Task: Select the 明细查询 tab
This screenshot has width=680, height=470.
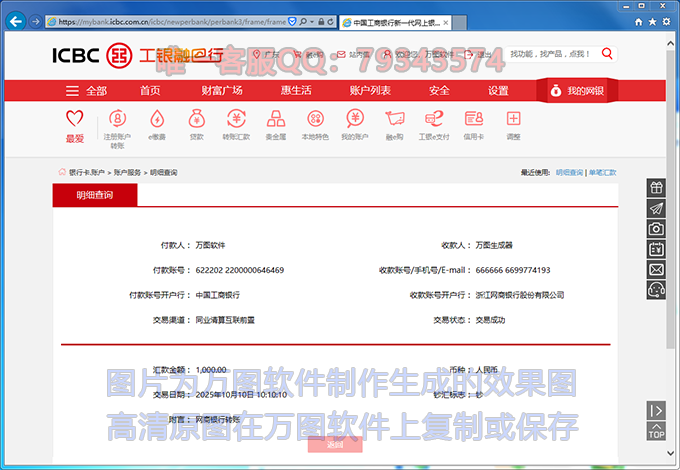Action: pyautogui.click(x=96, y=196)
